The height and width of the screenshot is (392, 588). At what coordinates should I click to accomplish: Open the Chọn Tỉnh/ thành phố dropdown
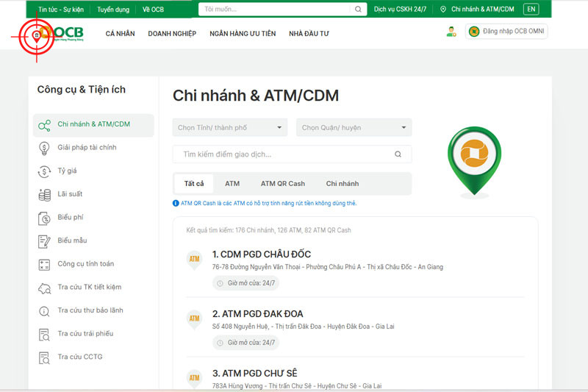(x=230, y=127)
